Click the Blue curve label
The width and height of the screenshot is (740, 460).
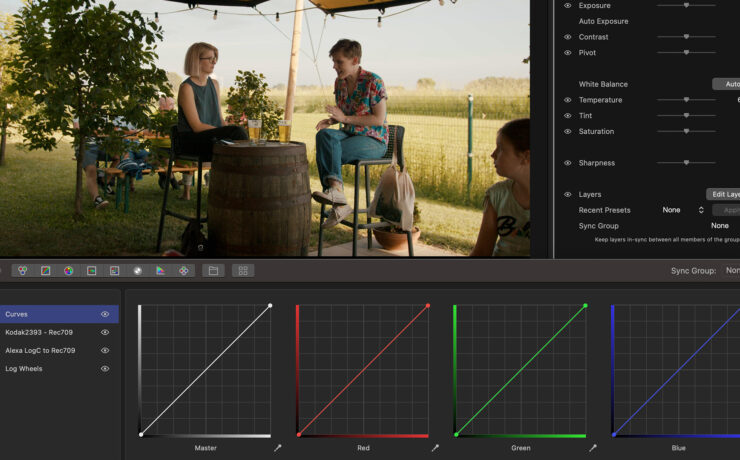tap(679, 448)
